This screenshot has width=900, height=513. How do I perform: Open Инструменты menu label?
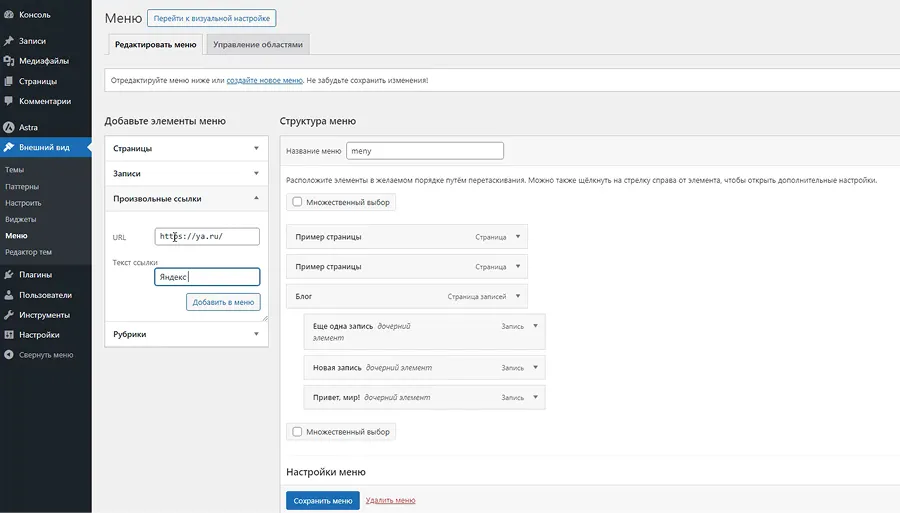pos(44,315)
